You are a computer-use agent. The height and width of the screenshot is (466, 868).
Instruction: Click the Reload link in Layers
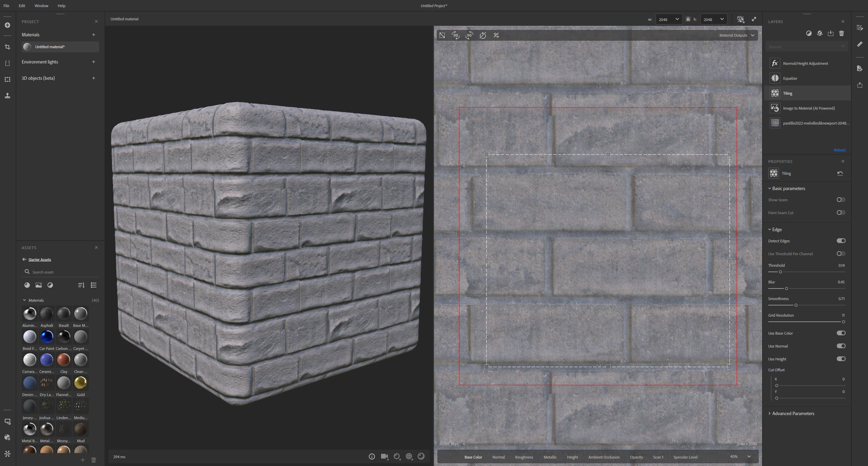point(839,150)
